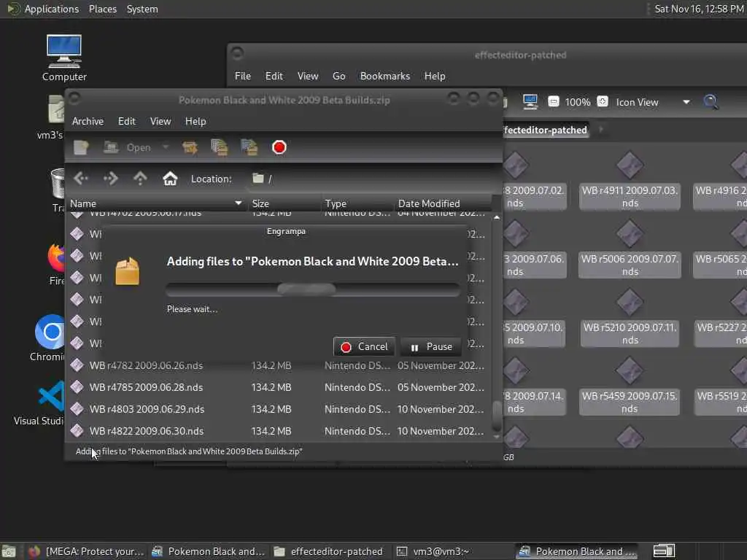Screen dimensions: 747x560
Task: Open Engrampa's Edit menu
Action: click(127, 122)
